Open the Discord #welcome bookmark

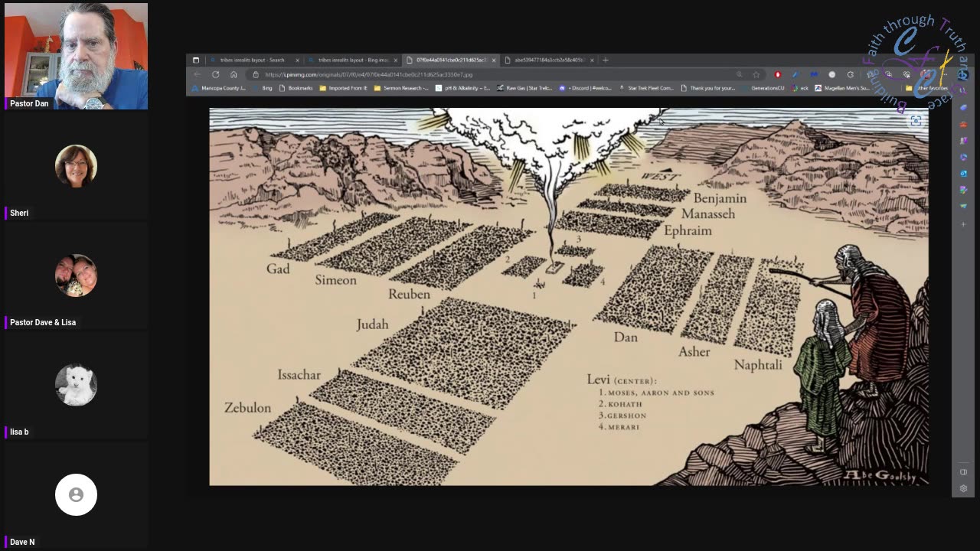click(585, 88)
